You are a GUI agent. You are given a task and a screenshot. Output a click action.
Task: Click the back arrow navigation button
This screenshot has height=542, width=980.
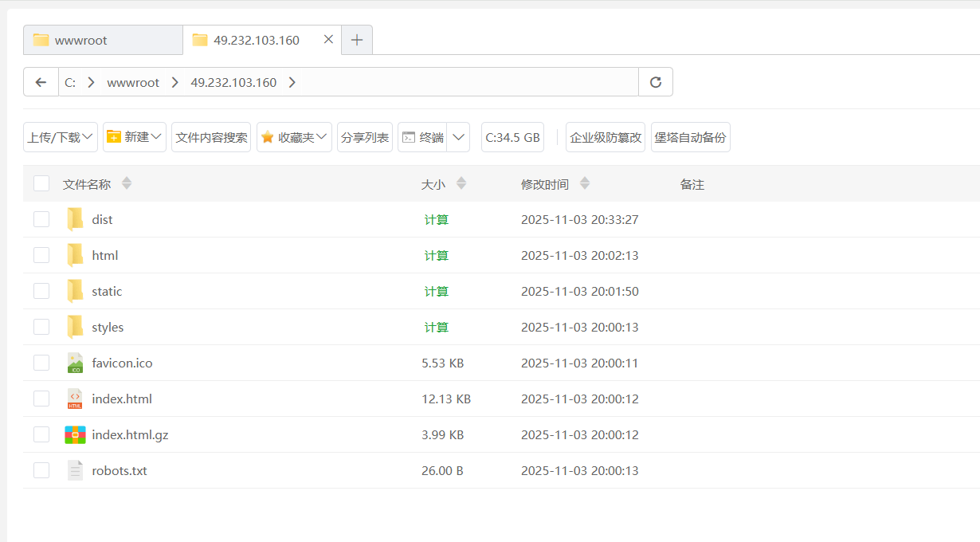click(x=41, y=82)
